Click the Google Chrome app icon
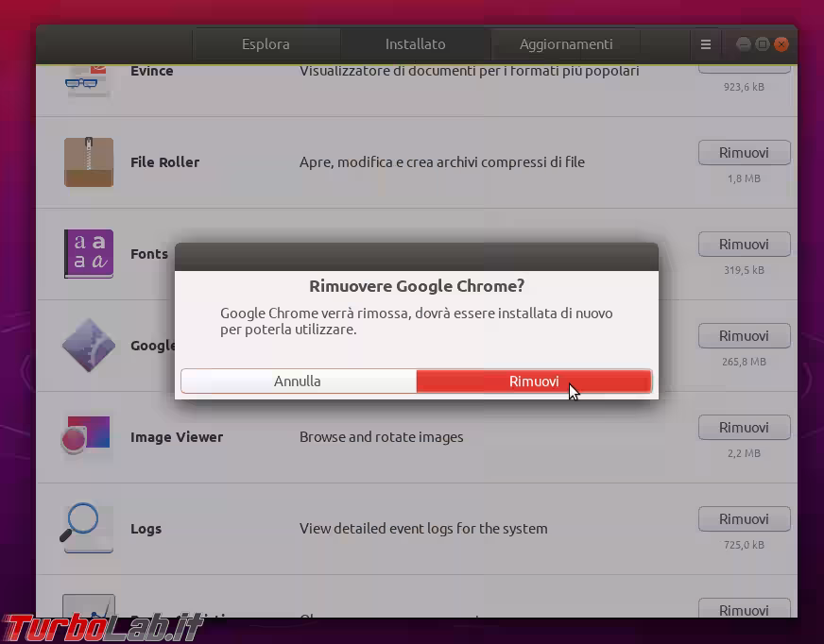 (89, 346)
